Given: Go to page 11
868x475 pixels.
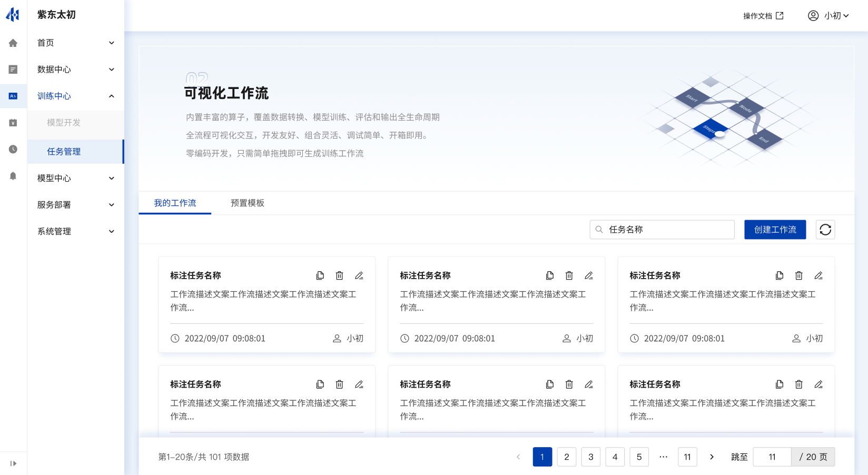Looking at the screenshot, I should point(687,457).
